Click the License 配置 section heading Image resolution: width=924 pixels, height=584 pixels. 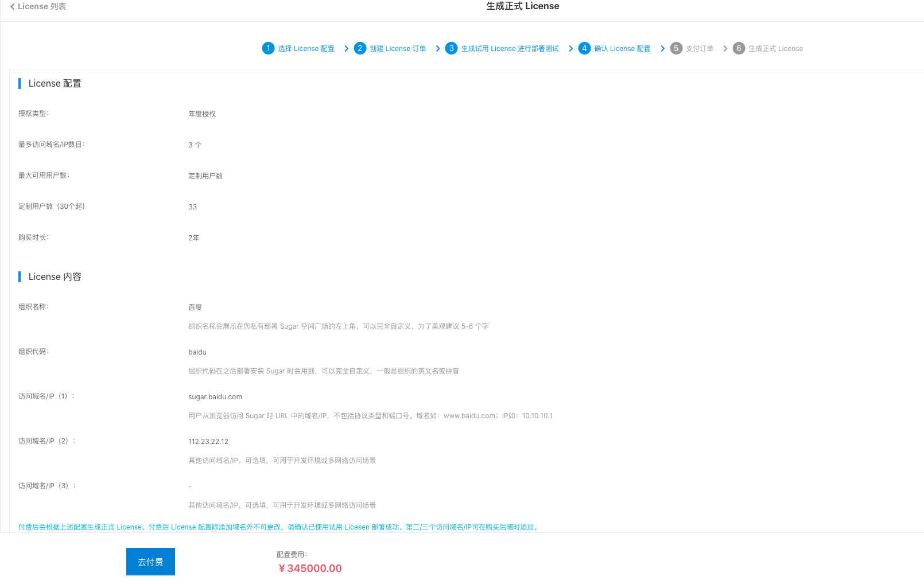pos(55,84)
